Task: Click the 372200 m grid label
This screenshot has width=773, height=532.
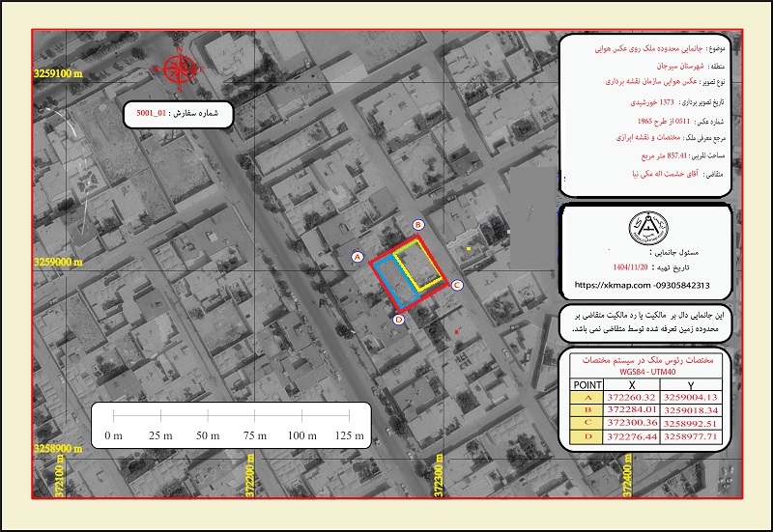Action: (250, 475)
